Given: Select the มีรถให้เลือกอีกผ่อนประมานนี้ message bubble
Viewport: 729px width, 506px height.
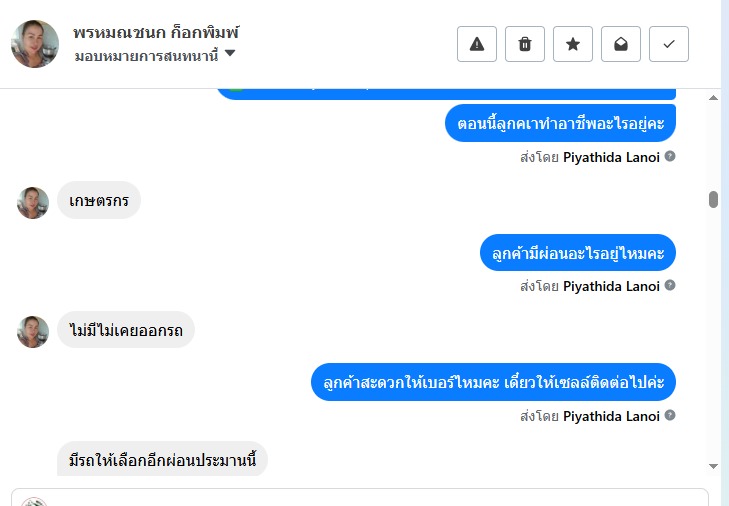Looking at the screenshot, I should 162,460.
